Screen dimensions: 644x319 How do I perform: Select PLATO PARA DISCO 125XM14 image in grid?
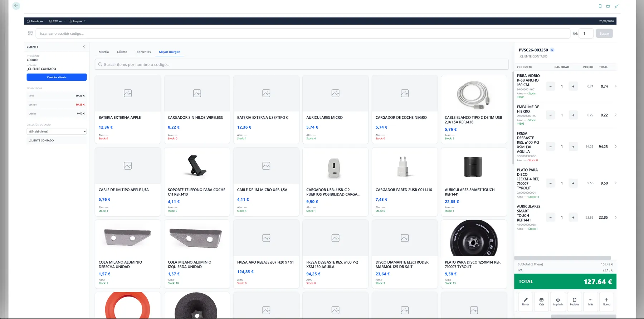[474, 238]
